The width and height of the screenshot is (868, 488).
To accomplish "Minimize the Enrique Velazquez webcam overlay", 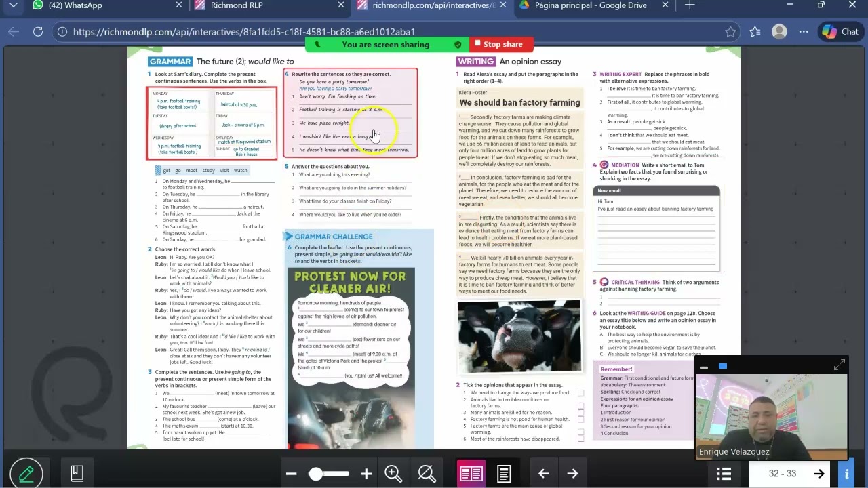I will pos(704,367).
